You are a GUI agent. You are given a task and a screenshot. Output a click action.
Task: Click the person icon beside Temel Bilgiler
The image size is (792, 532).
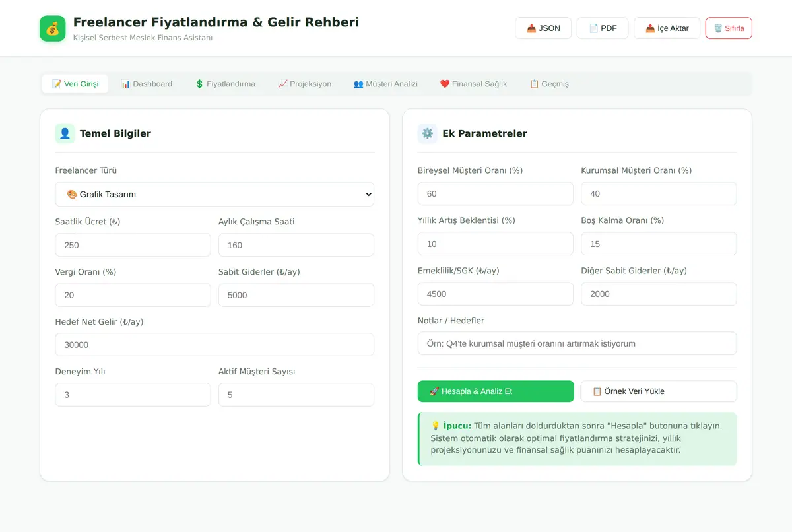click(x=65, y=133)
